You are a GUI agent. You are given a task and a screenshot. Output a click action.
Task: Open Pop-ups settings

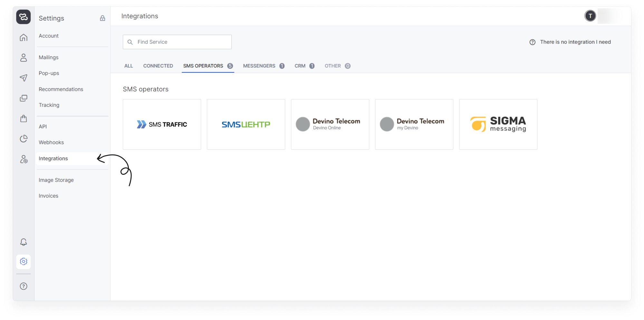pos(49,73)
